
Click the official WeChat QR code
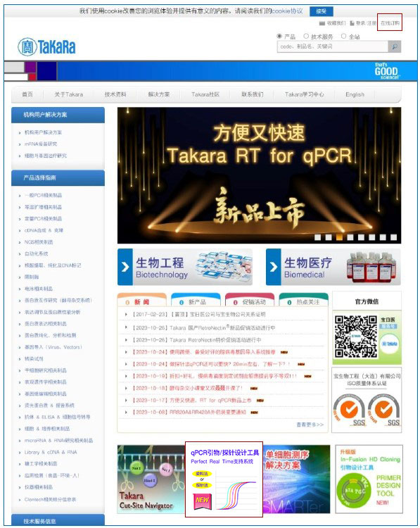[x=356, y=337]
